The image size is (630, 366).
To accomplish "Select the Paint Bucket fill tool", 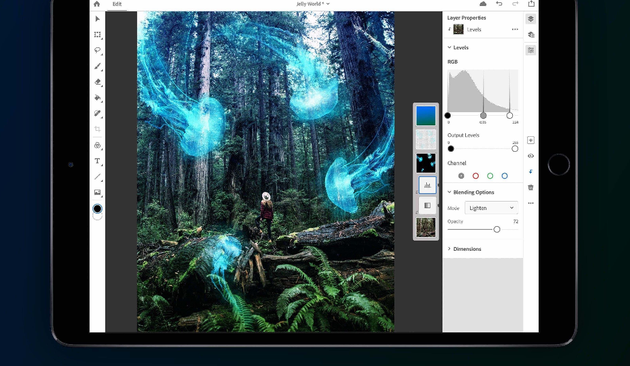I will coord(97,98).
